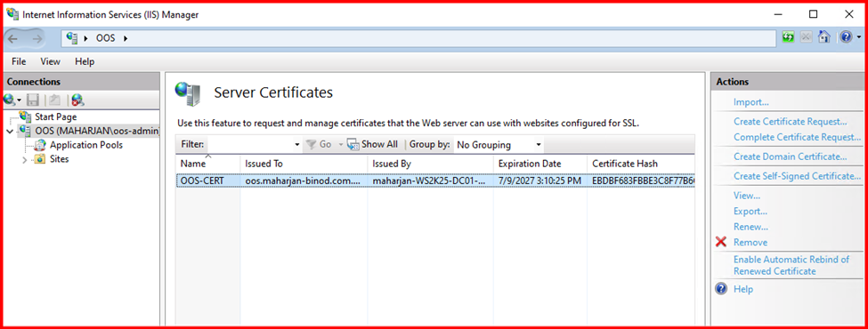Select the OOS-CERT certificate row
Screen dimensions: 868x329
(x=435, y=181)
